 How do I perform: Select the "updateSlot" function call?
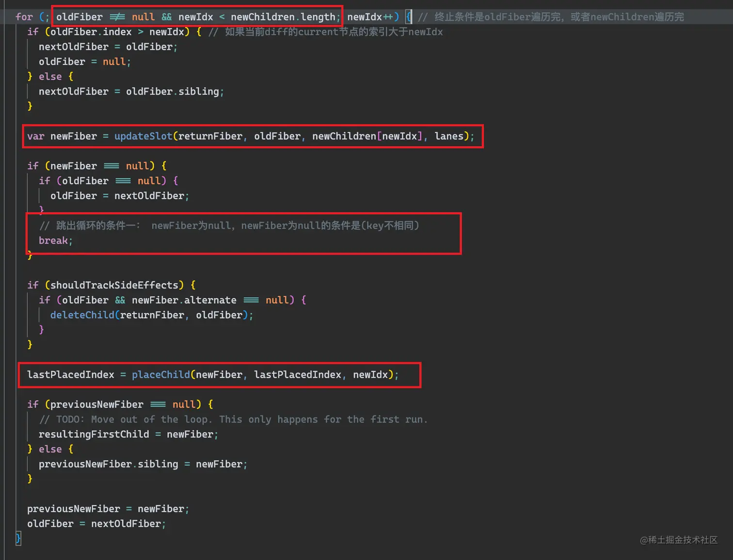[143, 136]
